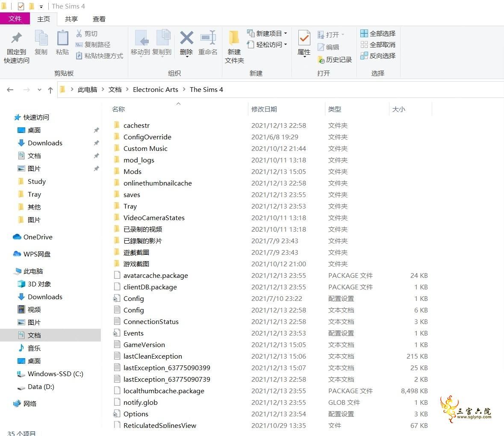This screenshot has width=504, height=436.
Task: Select the Custom Music folder
Action: 145,148
